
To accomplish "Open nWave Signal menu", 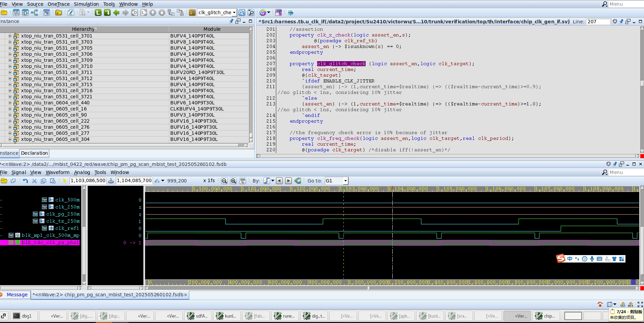I will (19, 172).
